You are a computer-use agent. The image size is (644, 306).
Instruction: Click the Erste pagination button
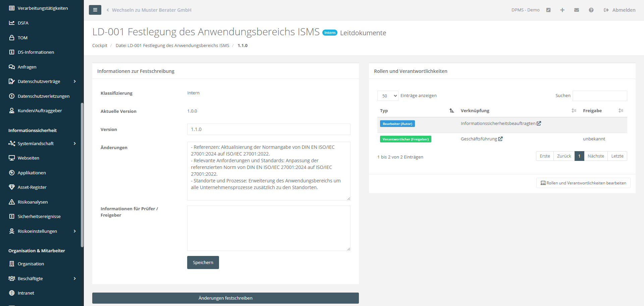click(x=545, y=156)
